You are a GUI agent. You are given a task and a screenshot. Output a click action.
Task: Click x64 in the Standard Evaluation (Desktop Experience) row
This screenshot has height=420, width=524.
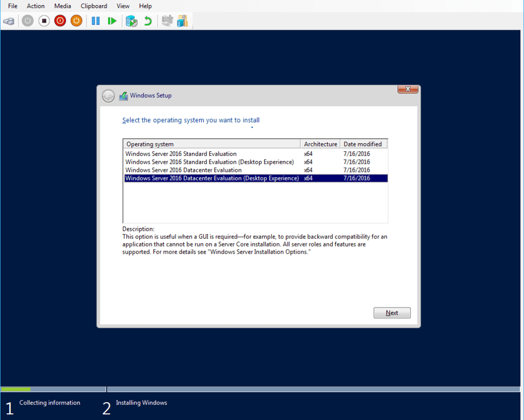[308, 162]
